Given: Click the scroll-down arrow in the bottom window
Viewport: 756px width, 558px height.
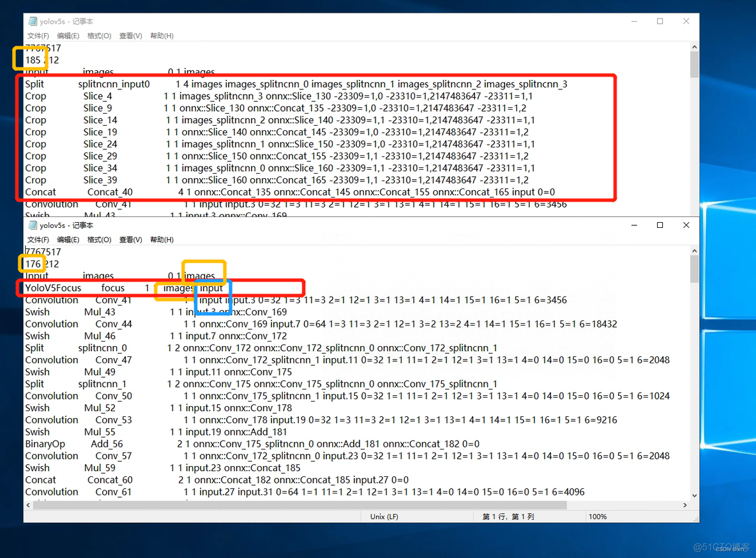Looking at the screenshot, I should [693, 495].
